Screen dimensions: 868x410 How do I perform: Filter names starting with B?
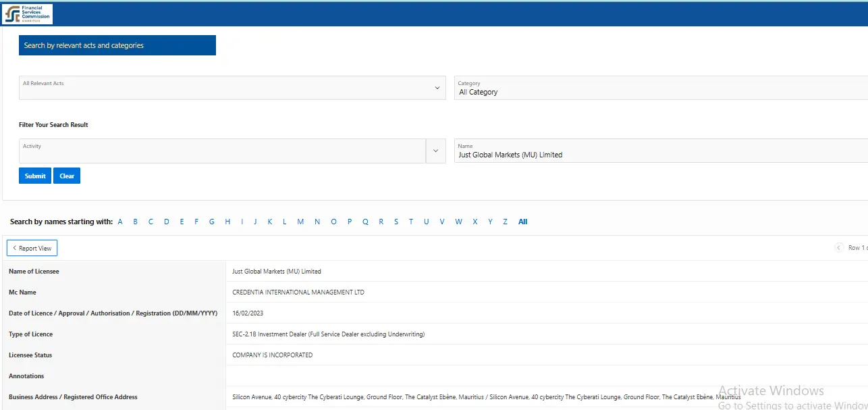[135, 222]
